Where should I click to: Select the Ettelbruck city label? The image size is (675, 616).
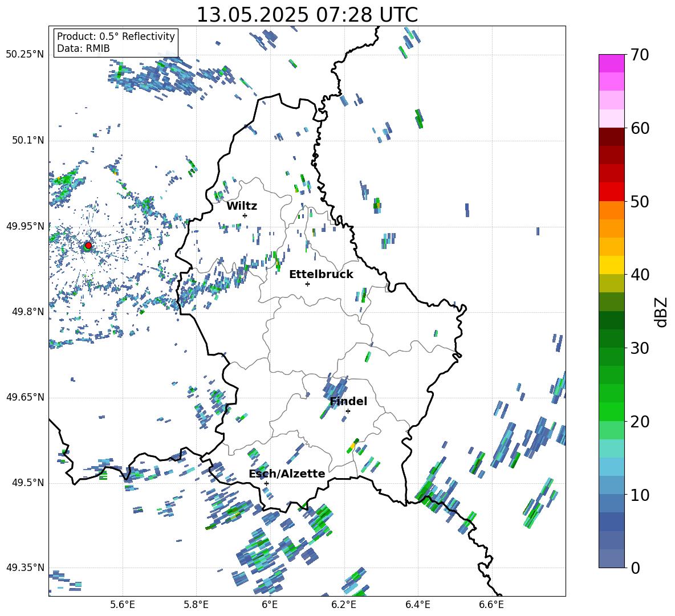pyautogui.click(x=321, y=275)
